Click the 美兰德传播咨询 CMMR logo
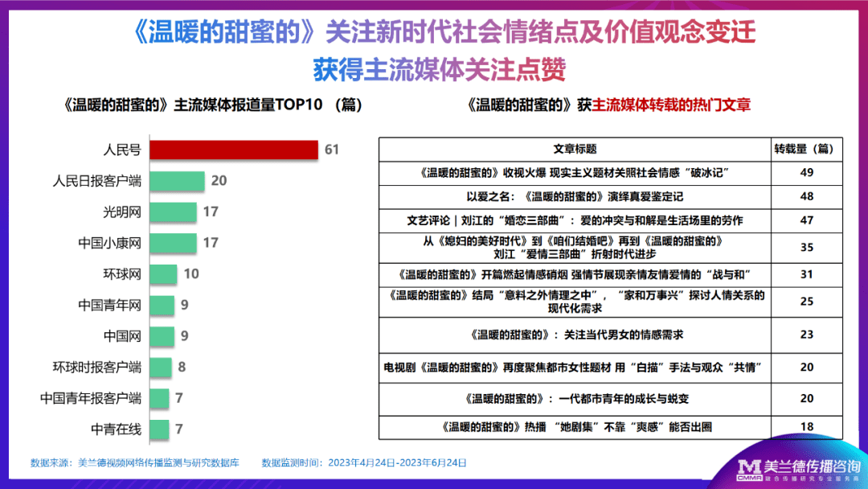This screenshot has height=489, width=868. 798,471
